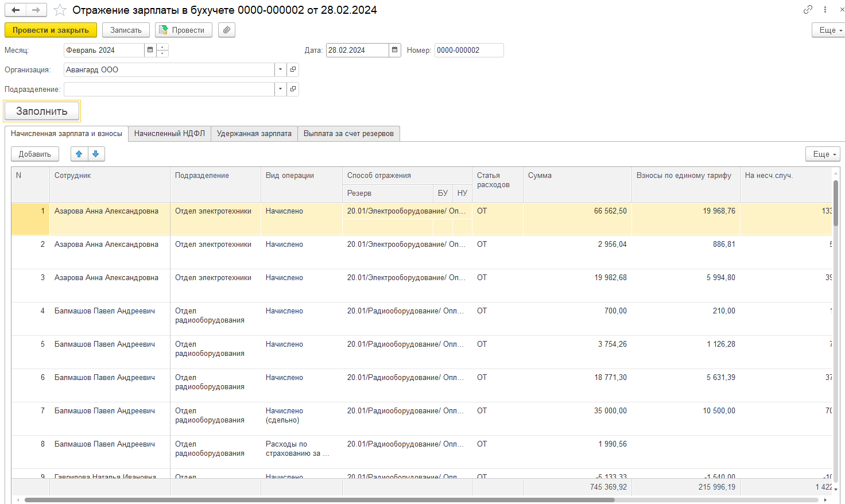Select the cell with amount 18 771,30
The image size is (845, 504).
point(577,385)
